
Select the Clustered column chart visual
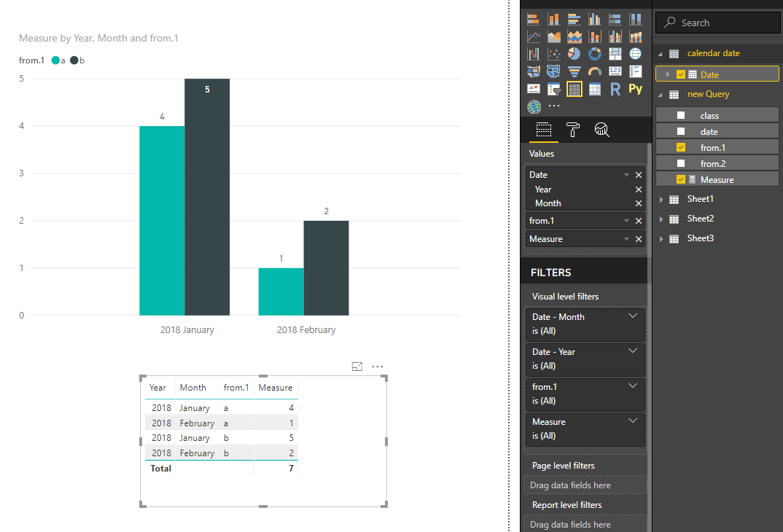pos(595,20)
